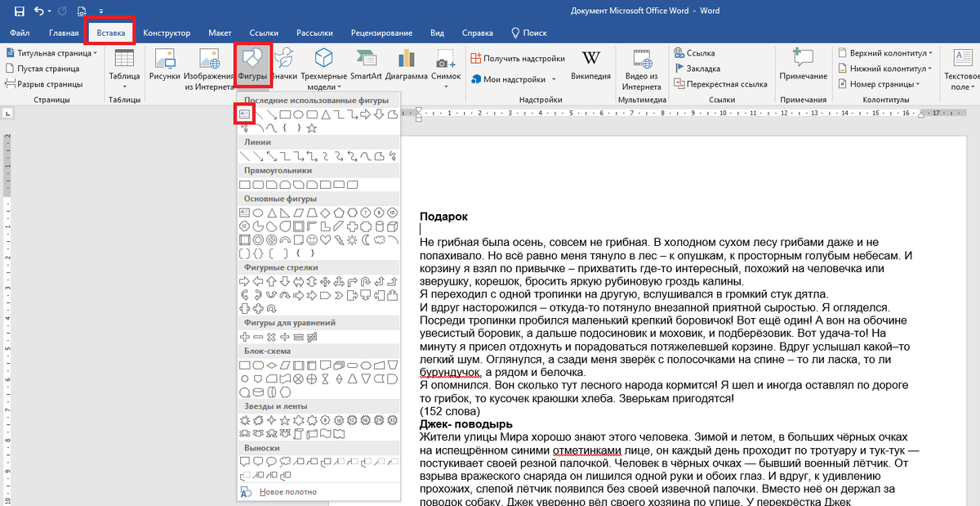This screenshot has width=980, height=506.
Task: Select the star shape in recently used shapes
Action: pyautogui.click(x=311, y=128)
